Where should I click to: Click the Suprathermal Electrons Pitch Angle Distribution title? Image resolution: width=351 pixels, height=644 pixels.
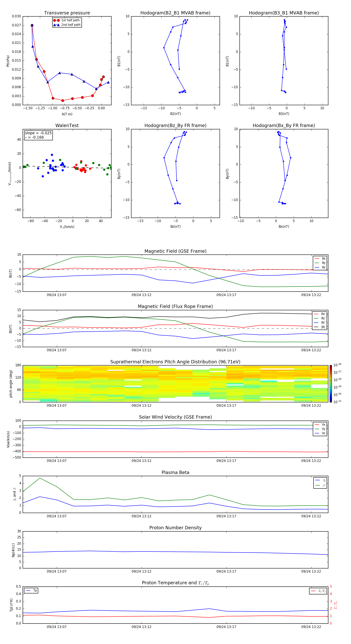(x=175, y=362)
